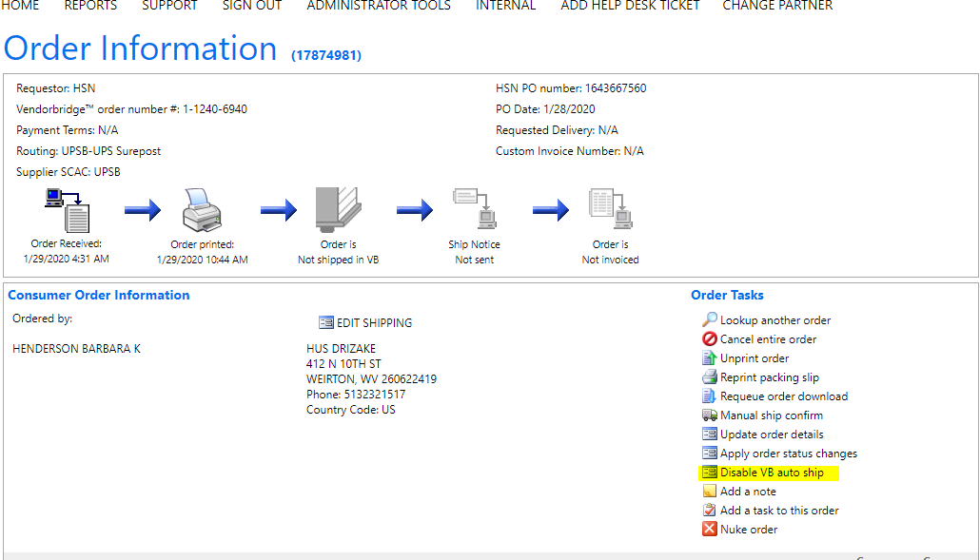Click the Order printed time 1/29/2020 10:44 AM
980x560 pixels.
202,260
